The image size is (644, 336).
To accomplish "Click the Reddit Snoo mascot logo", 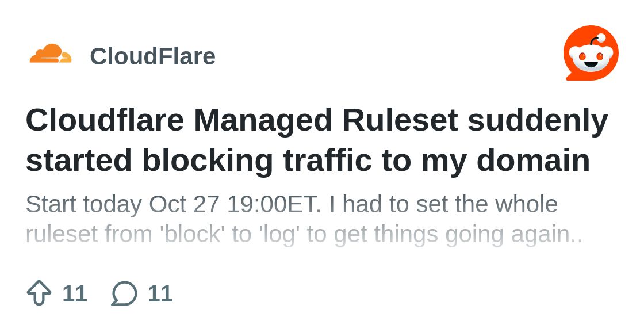I will coord(591,54).
